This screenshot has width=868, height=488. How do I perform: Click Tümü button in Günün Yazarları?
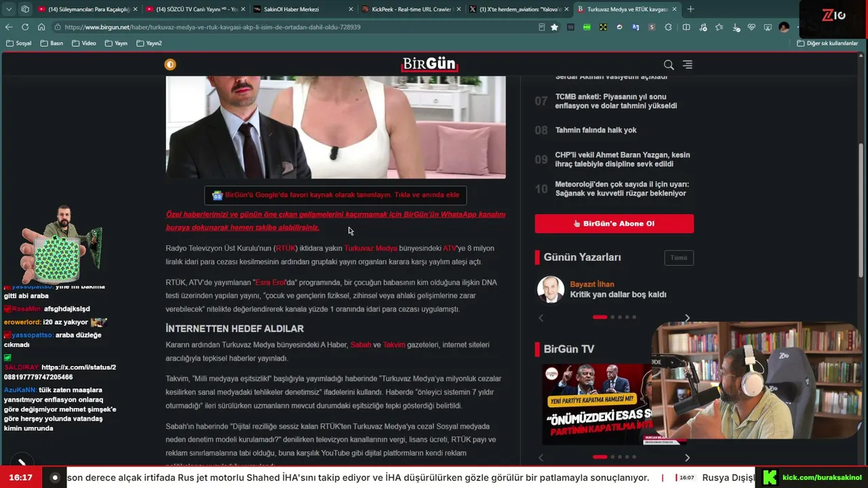[679, 258]
